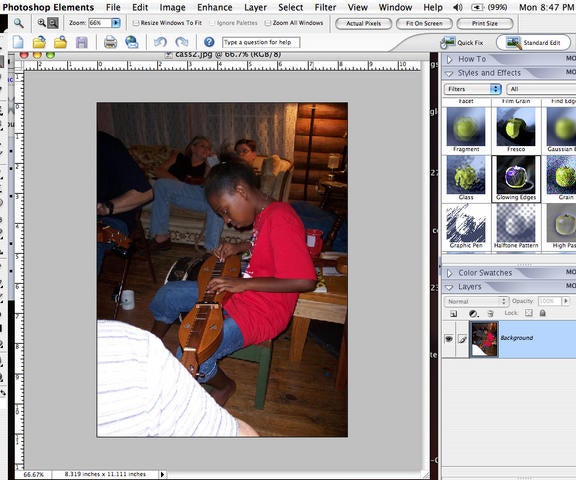
Task: Toggle brush indicator on Background layer
Action: tap(462, 339)
